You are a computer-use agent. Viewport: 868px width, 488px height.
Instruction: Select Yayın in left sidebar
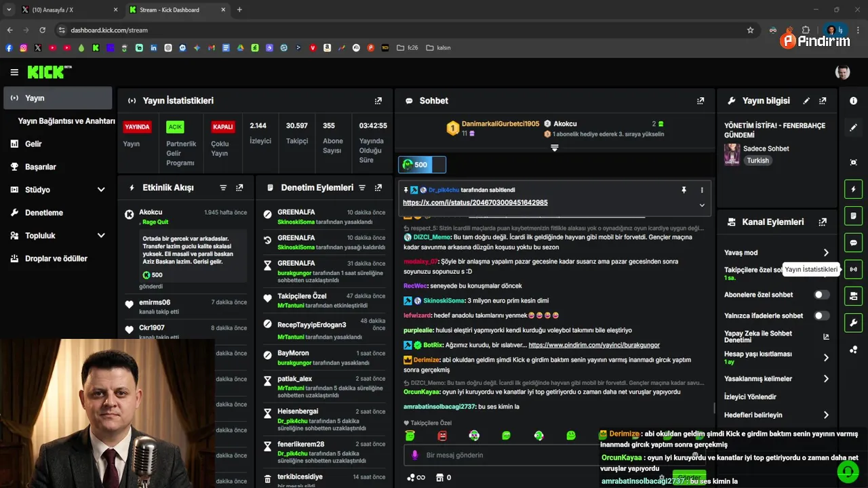(58, 98)
